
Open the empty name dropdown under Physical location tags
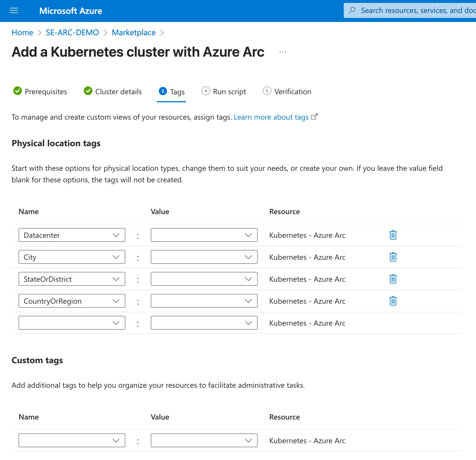pos(72,323)
